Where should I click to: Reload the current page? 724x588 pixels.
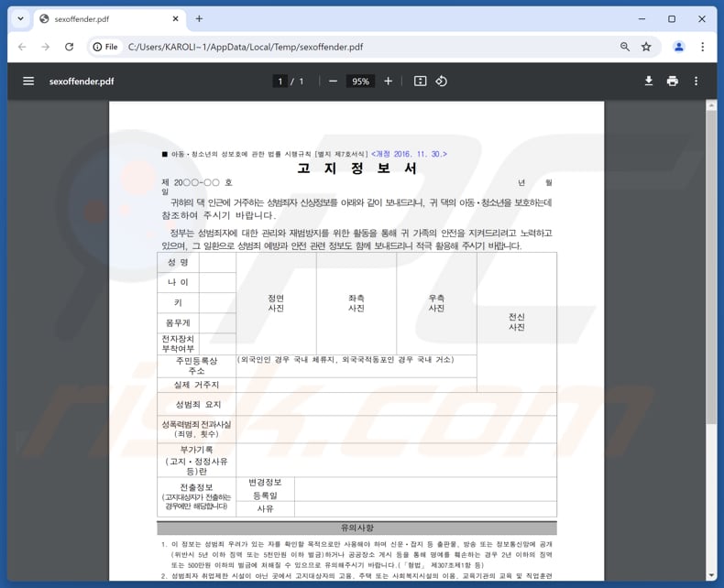(70, 47)
